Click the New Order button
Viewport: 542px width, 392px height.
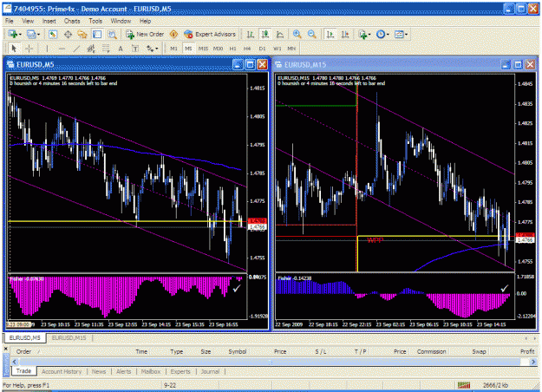point(145,34)
